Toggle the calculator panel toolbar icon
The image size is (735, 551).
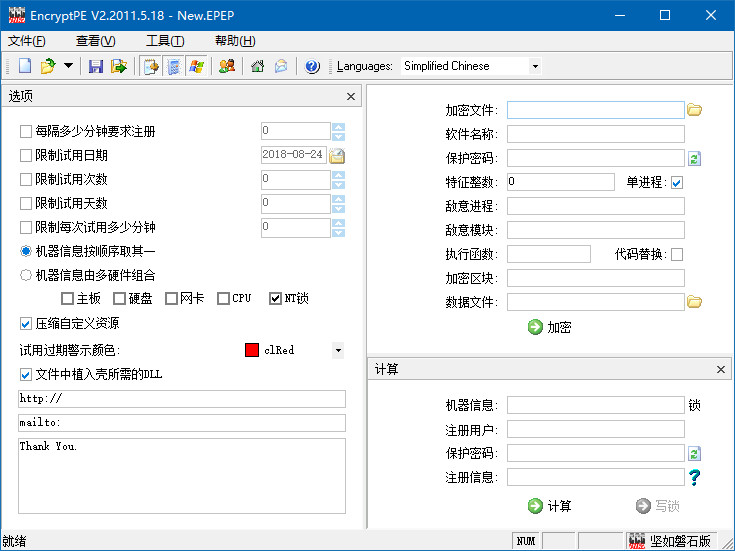tap(174, 66)
